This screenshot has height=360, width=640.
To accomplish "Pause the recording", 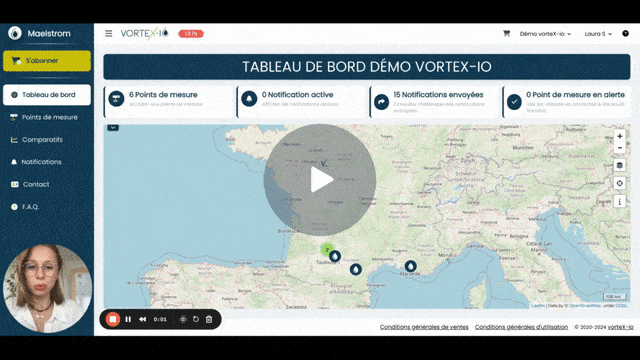I will click(x=128, y=319).
